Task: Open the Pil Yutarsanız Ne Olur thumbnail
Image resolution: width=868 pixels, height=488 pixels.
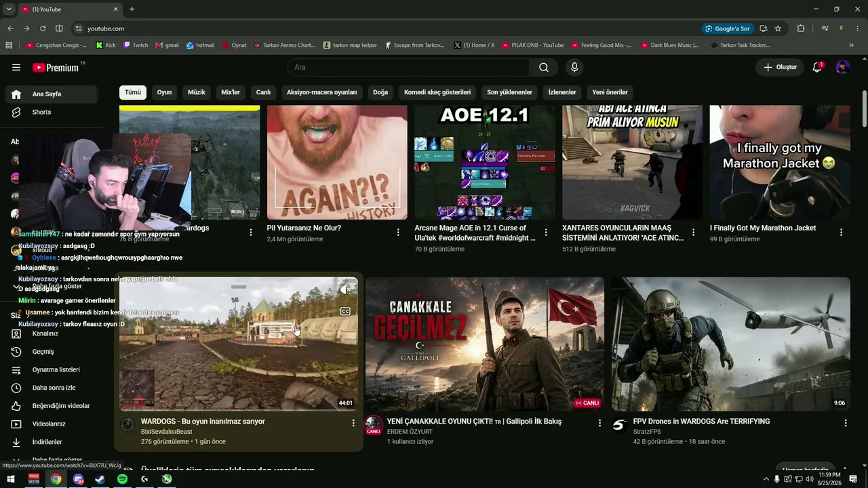Action: click(x=337, y=162)
